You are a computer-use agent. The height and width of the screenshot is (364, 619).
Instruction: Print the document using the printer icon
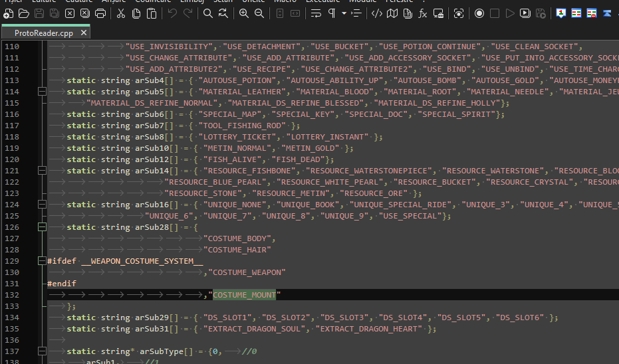(x=100, y=14)
